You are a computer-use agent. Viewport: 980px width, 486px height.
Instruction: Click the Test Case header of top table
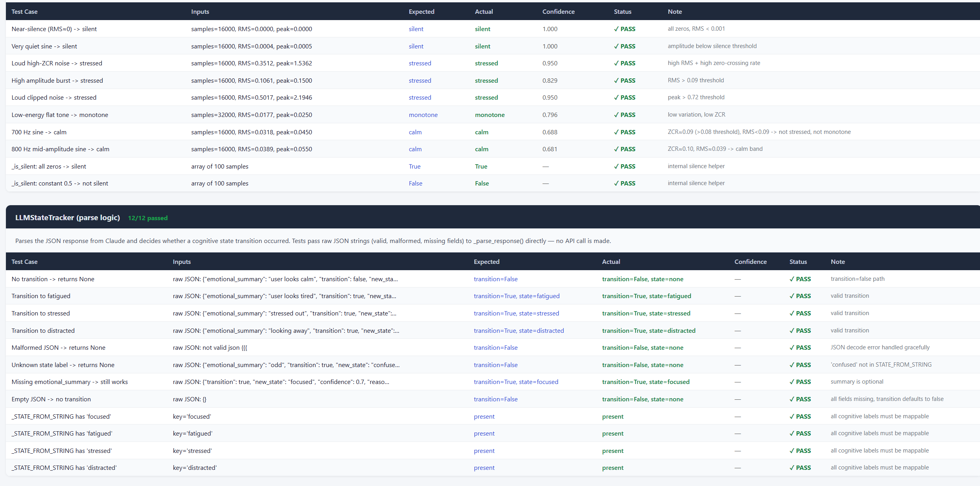24,12
